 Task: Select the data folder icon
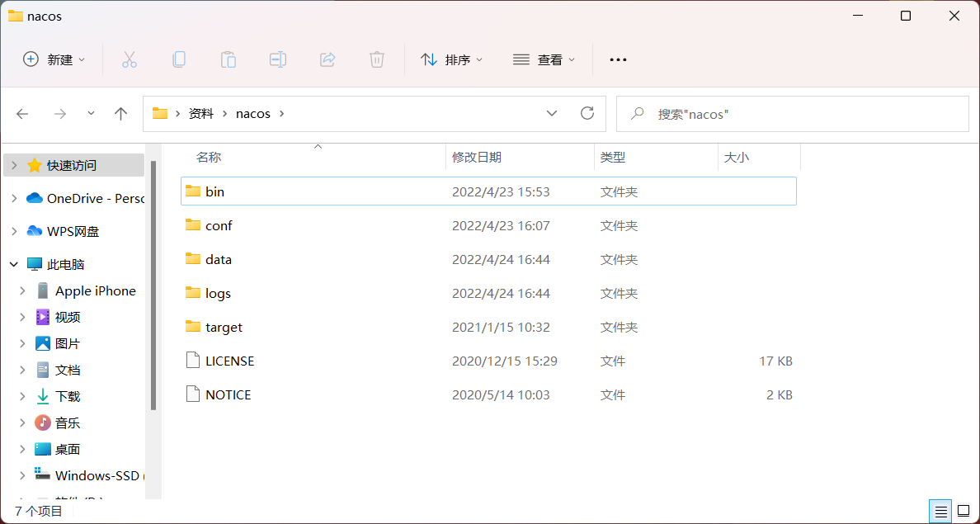click(192, 258)
